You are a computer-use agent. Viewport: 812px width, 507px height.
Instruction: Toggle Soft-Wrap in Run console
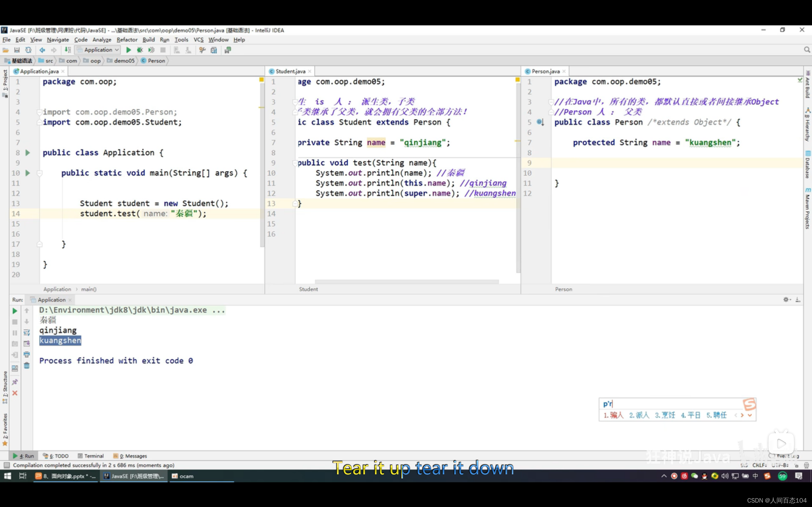coord(27,333)
